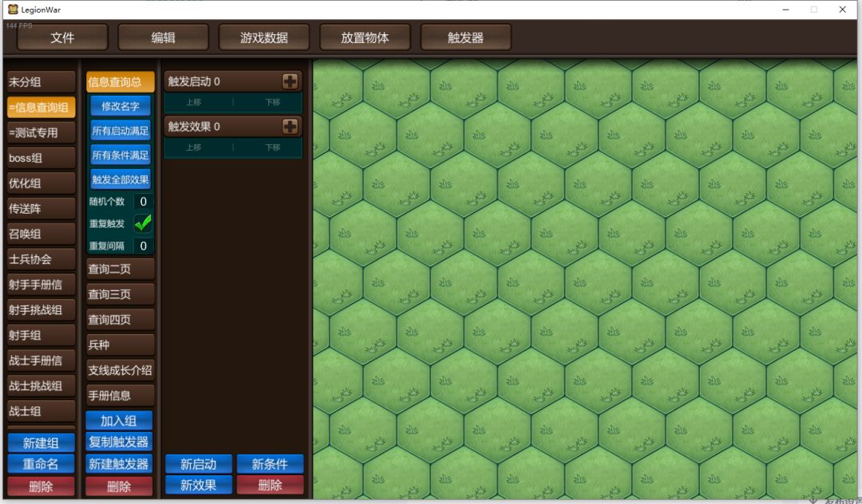Add a new entry with 触发效果 plus icon
The width and height of the screenshot is (862, 504).
coord(290,127)
